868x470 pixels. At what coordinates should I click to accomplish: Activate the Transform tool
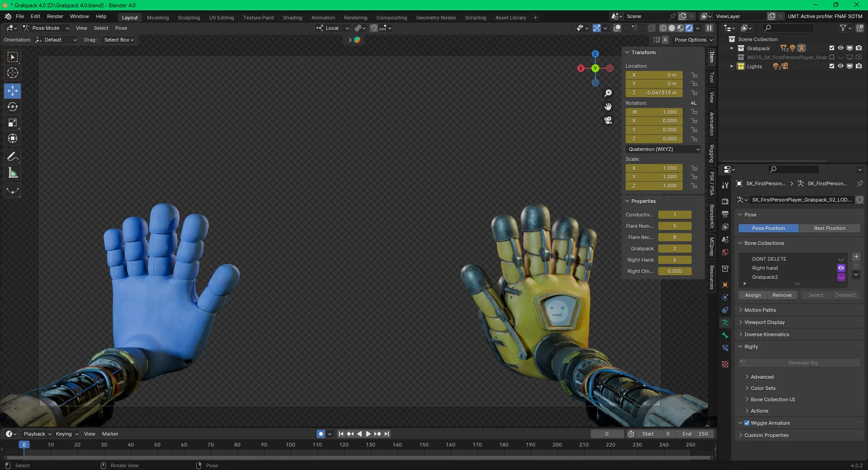12,138
